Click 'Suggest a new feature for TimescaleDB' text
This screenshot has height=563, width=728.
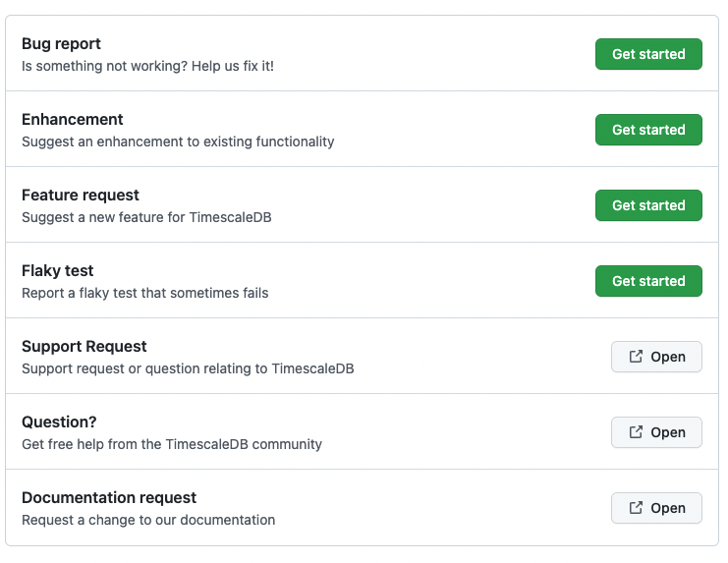[x=146, y=217]
